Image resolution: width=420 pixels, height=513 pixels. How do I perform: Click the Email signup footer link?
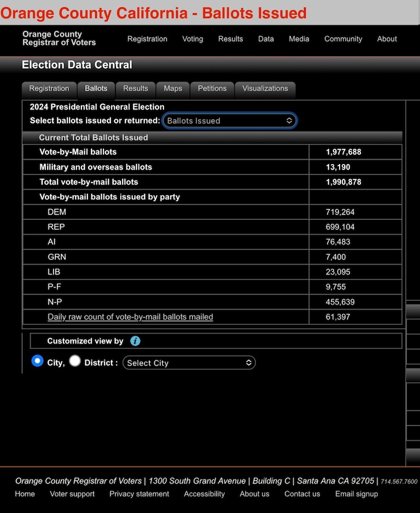click(356, 494)
